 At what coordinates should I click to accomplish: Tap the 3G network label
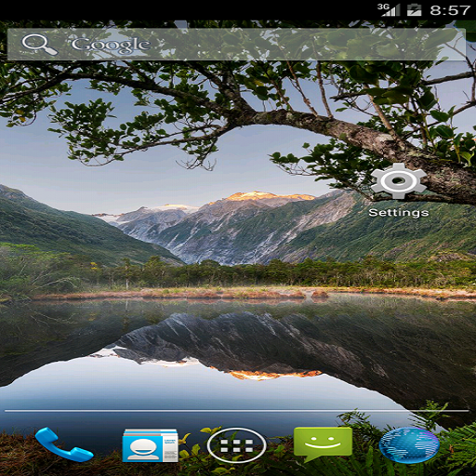[x=383, y=7]
